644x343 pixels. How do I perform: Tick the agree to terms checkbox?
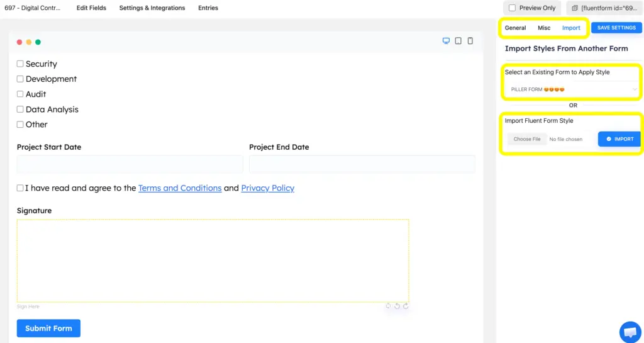[19, 188]
